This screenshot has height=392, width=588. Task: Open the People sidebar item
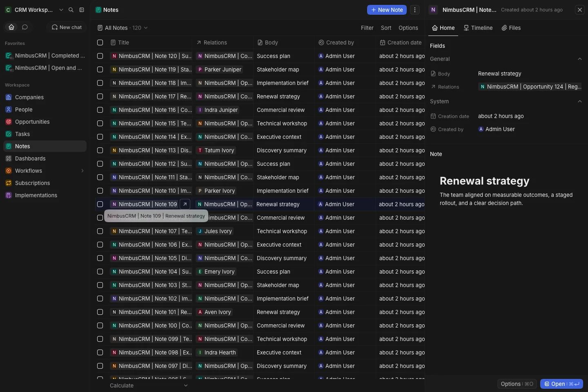pyautogui.click(x=45, y=109)
